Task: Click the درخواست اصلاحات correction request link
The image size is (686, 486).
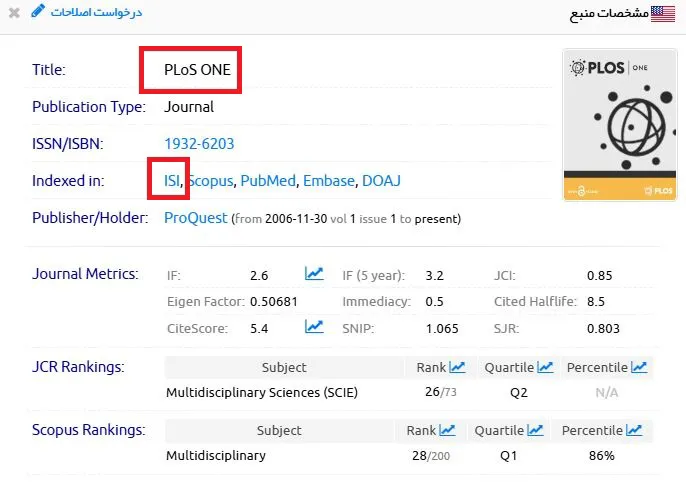Action: [x=96, y=12]
